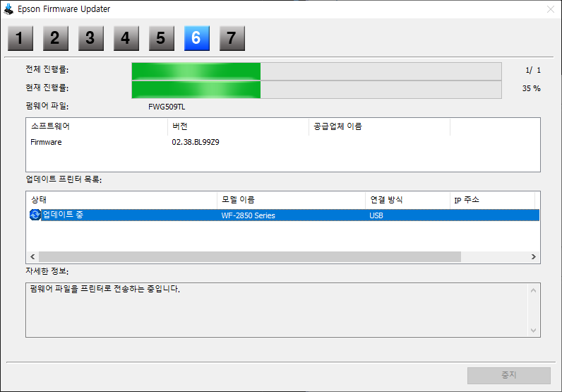Click the 1/ 1 overall count
Image resolution: width=562 pixels, height=392 pixels.
[533, 71]
